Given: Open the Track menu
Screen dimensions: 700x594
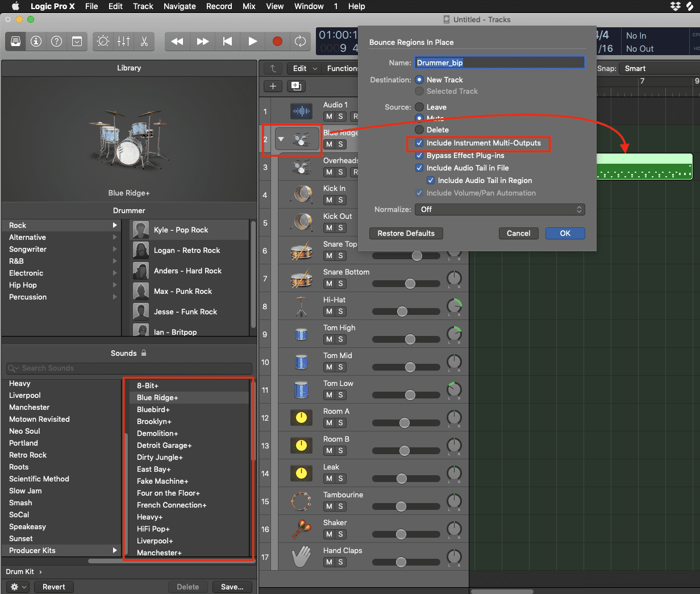Looking at the screenshot, I should pos(143,6).
